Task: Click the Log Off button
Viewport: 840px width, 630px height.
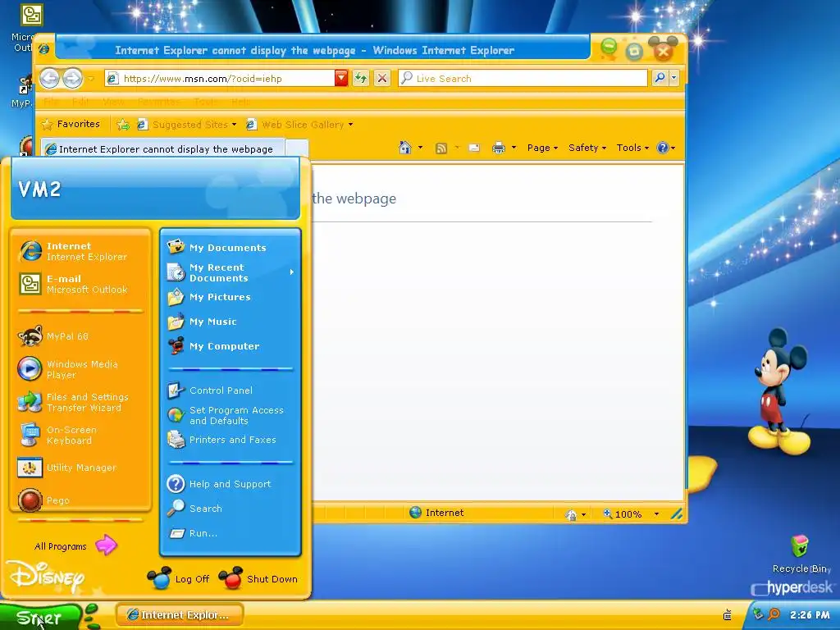Action: [x=178, y=578]
